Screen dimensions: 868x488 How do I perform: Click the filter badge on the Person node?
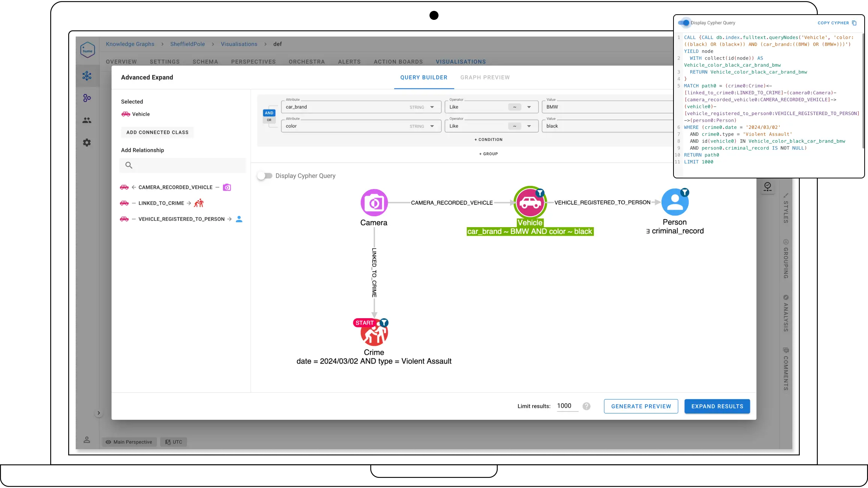(x=684, y=192)
